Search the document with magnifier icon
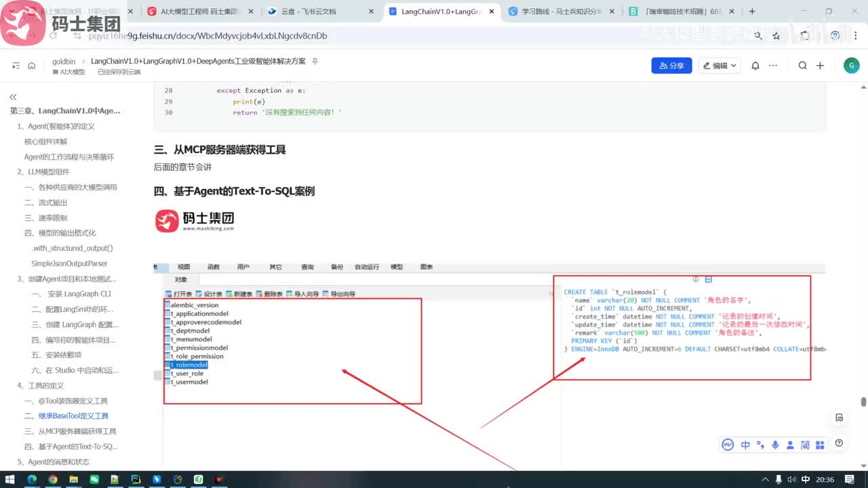Image resolution: width=868 pixels, height=488 pixels. pyautogui.click(x=803, y=66)
